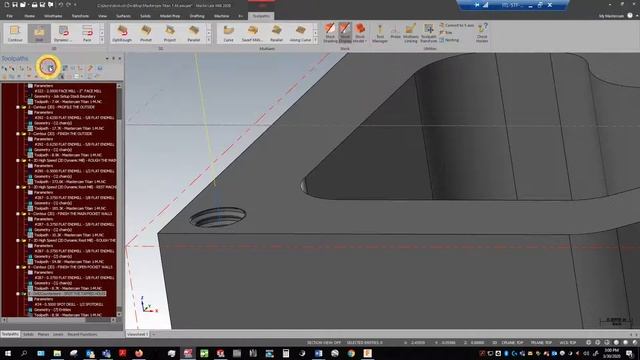The width and height of the screenshot is (640, 360).
Task: Switch to the Surfaces ribbon tab
Action: 123,16
